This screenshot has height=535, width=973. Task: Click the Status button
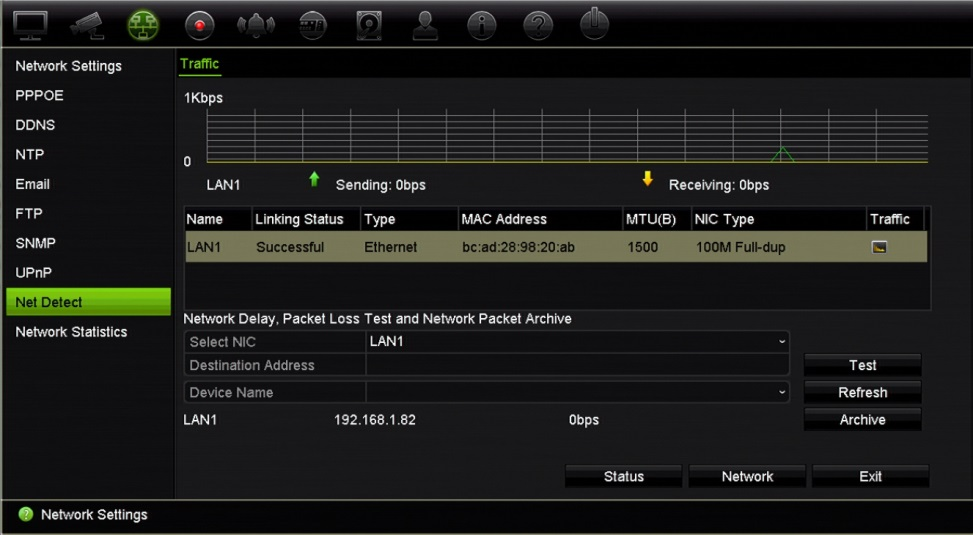tap(624, 476)
